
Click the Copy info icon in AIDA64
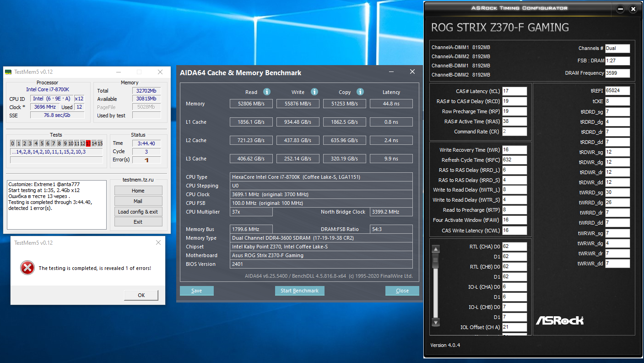tap(360, 92)
